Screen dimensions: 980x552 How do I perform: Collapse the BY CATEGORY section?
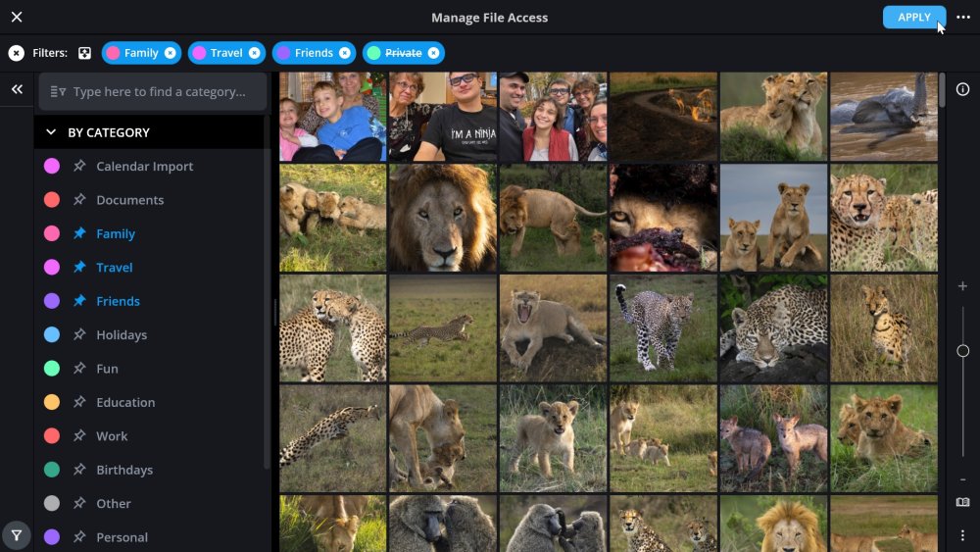click(x=51, y=132)
